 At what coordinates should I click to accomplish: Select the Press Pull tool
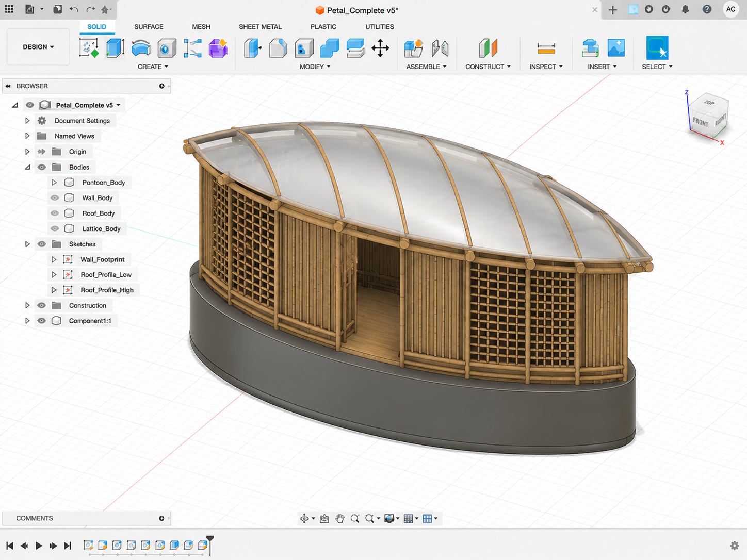coord(252,48)
